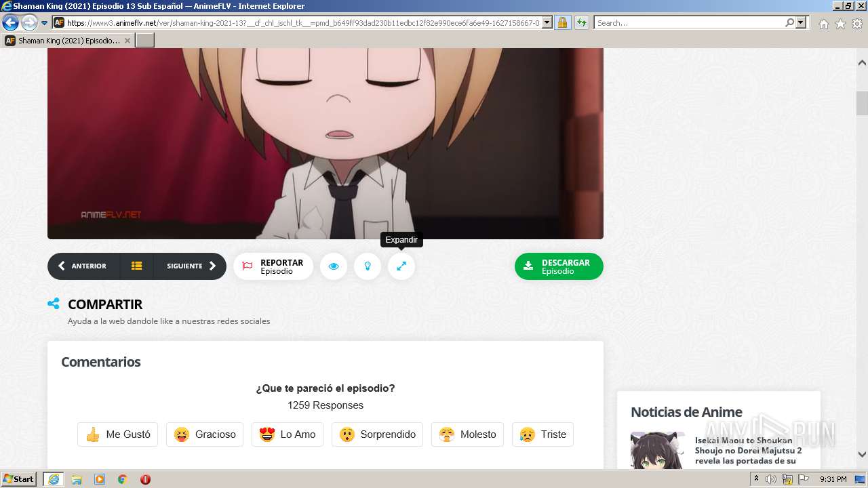
Task: Click the Home icon
Action: [x=823, y=24]
